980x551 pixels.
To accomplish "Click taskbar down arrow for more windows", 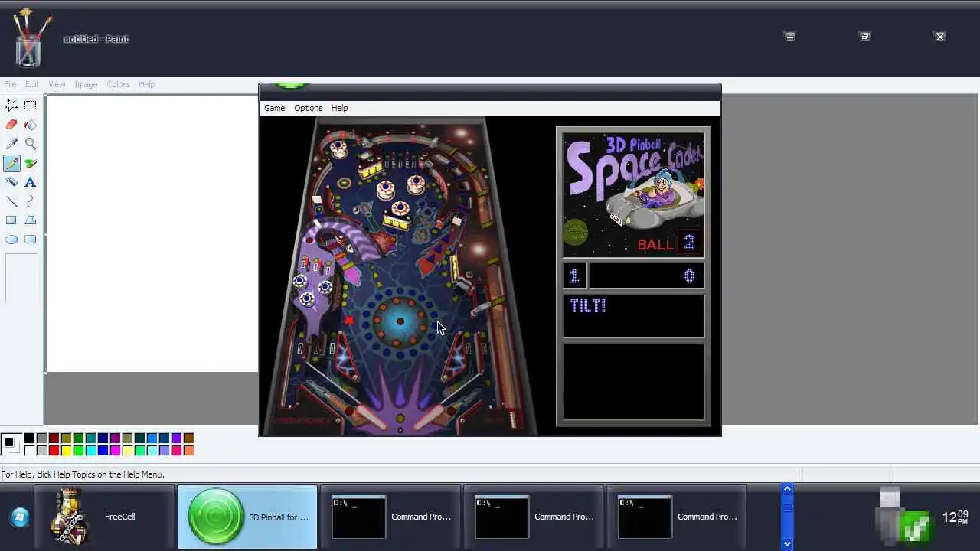I will (x=787, y=543).
